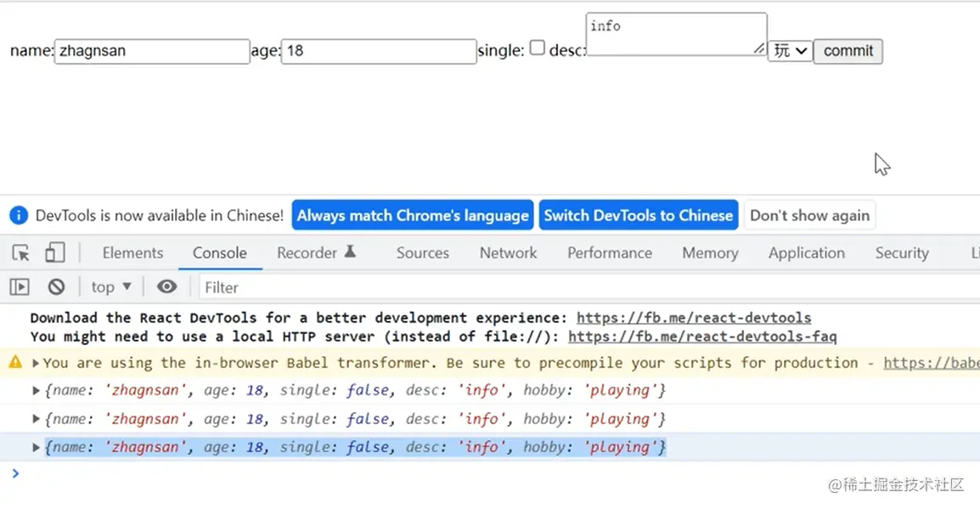Open the Application tab

click(x=806, y=252)
